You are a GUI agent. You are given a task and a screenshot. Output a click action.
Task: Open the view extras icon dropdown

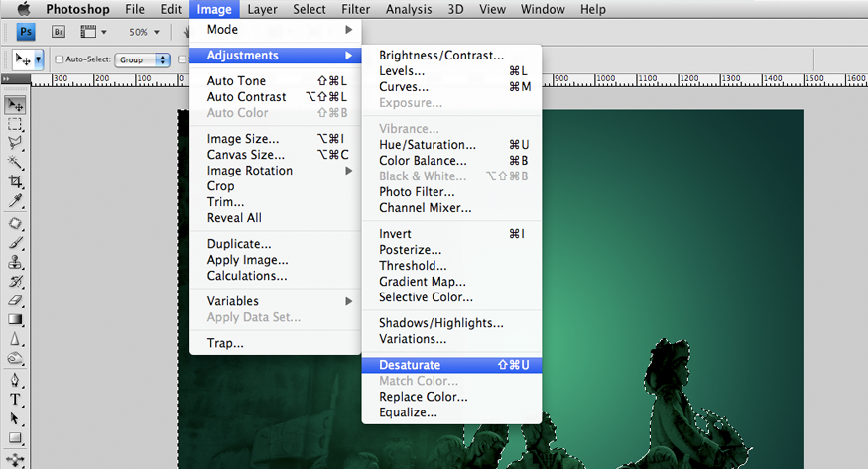(x=93, y=32)
